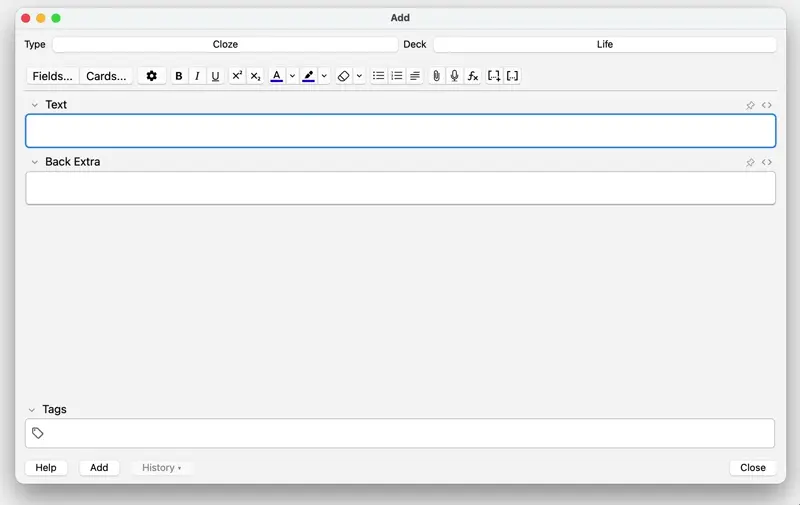Collapse the Back Extra field
800x505 pixels.
click(x=35, y=162)
